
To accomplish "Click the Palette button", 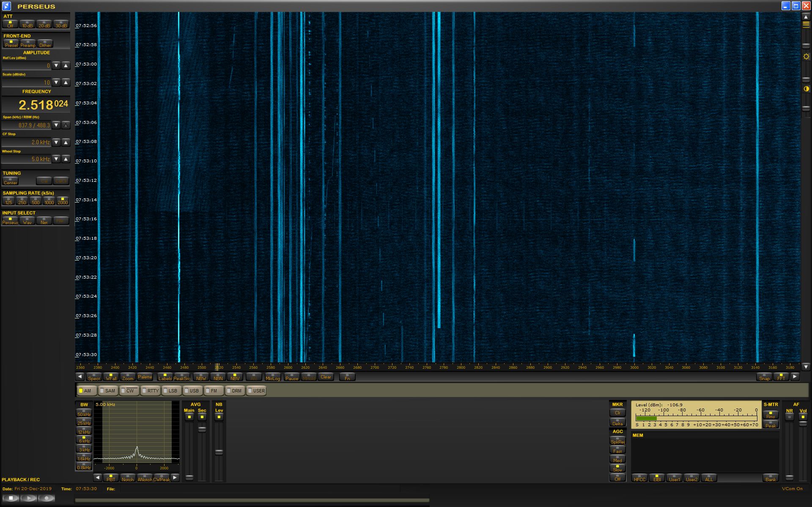I will (145, 377).
